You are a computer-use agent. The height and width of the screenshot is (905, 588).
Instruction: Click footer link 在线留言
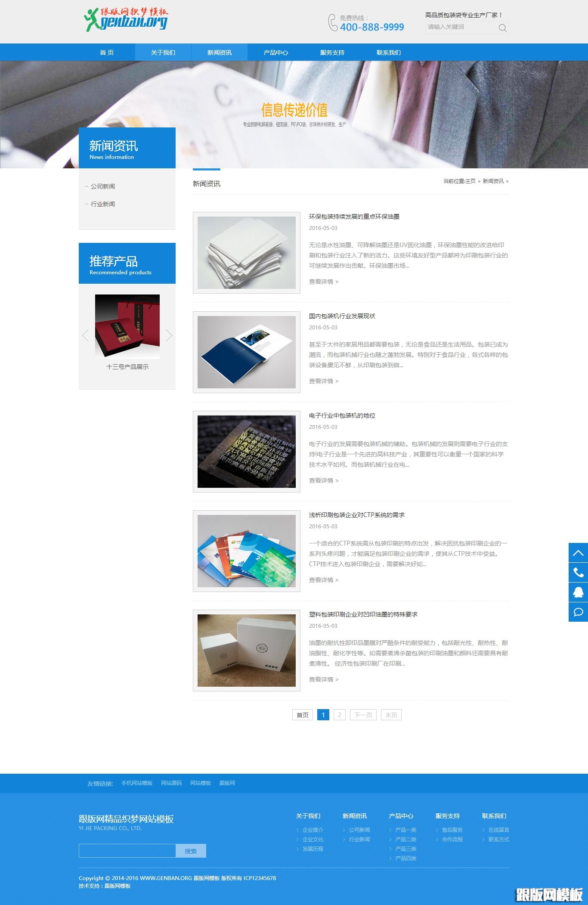click(499, 830)
